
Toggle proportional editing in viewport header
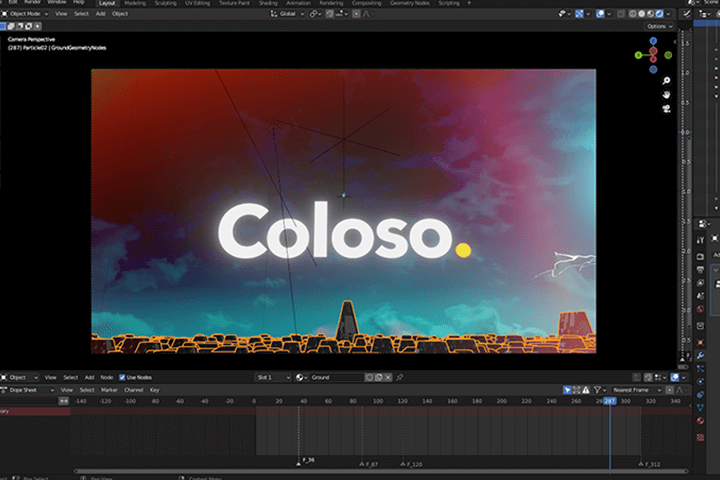356,14
